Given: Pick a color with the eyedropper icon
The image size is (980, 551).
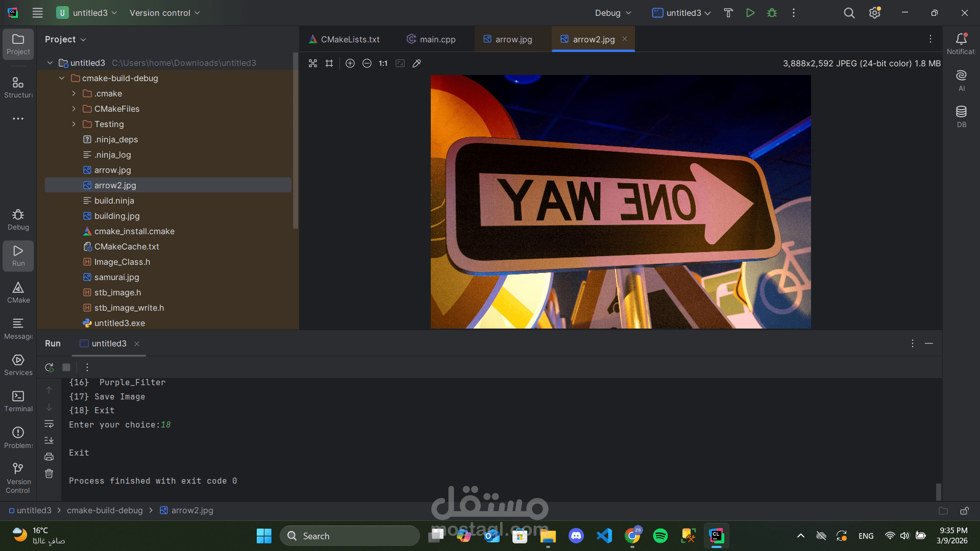Looking at the screenshot, I should [x=417, y=63].
